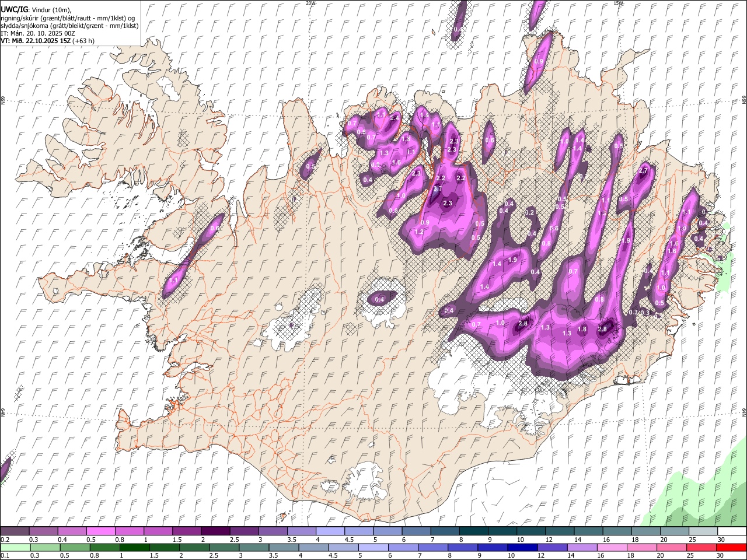Click the 20W longitude label
The height and width of the screenshot is (560, 747).
pyautogui.click(x=310, y=3)
